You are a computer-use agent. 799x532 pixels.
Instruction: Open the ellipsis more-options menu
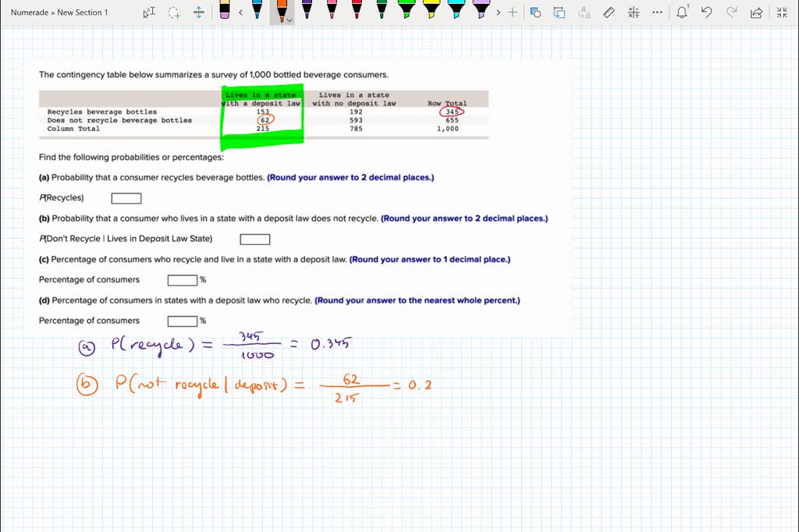click(x=656, y=12)
